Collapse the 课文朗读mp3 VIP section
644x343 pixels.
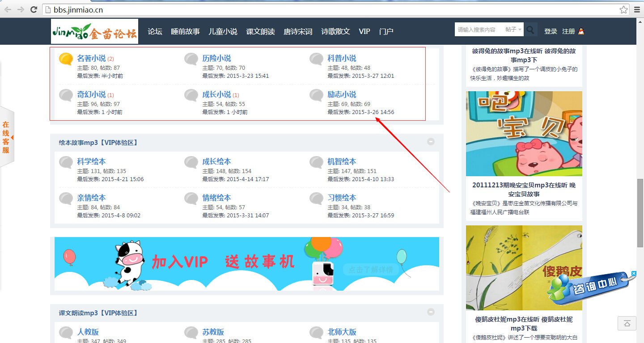tap(431, 312)
